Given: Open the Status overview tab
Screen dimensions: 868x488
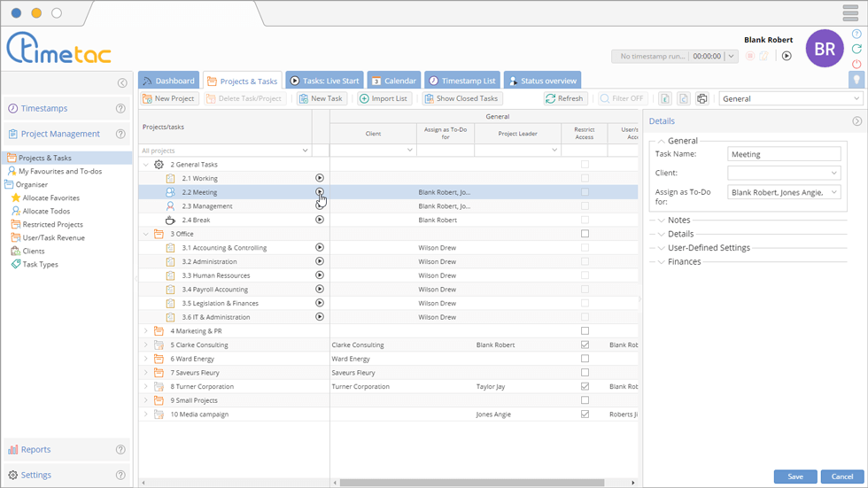Looking at the screenshot, I should (x=542, y=81).
